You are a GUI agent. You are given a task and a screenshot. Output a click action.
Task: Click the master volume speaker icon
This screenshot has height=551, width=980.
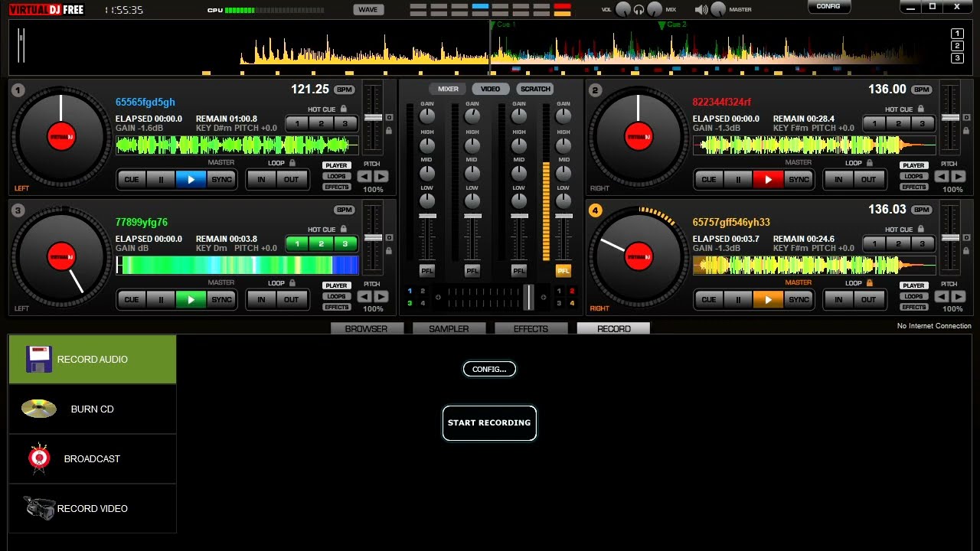pyautogui.click(x=701, y=9)
